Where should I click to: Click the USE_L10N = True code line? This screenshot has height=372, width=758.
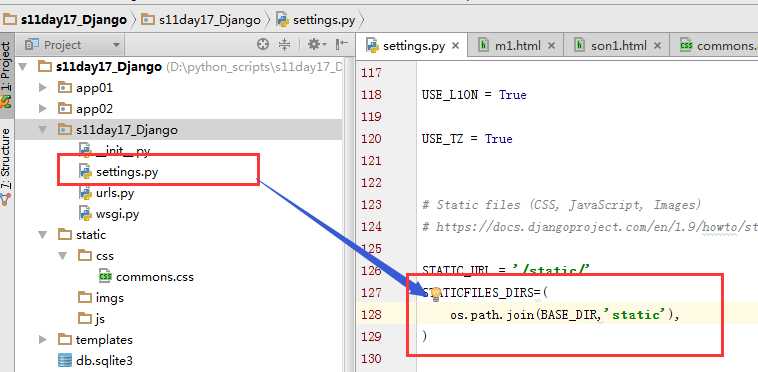(474, 95)
